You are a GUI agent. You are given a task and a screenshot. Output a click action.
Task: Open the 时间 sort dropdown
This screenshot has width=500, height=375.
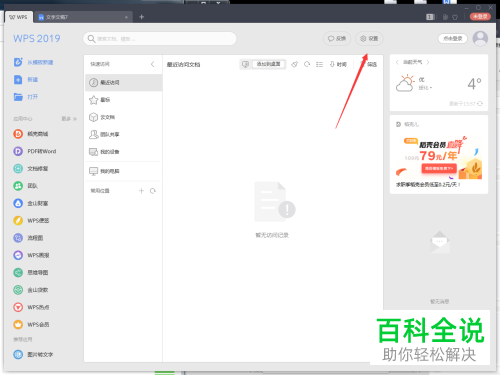(338, 64)
